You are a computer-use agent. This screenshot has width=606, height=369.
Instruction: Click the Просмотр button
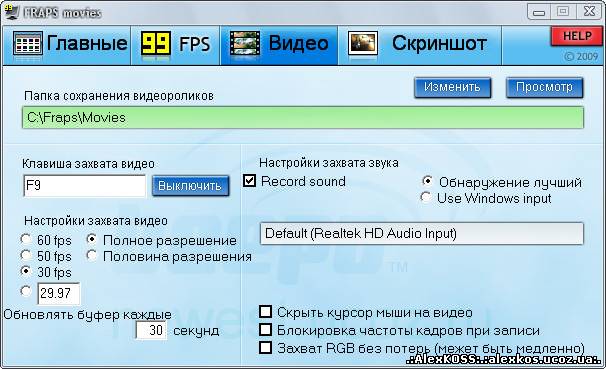(x=544, y=87)
